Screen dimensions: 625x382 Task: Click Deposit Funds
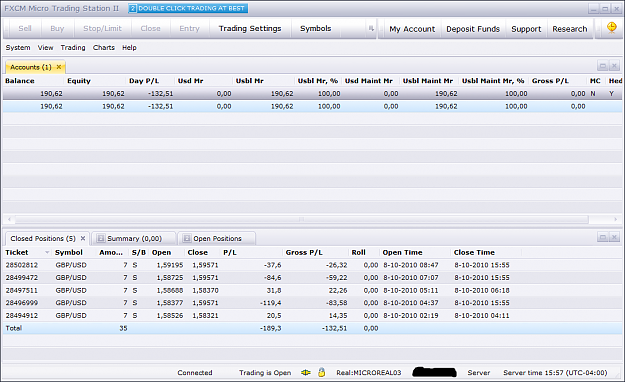473,29
